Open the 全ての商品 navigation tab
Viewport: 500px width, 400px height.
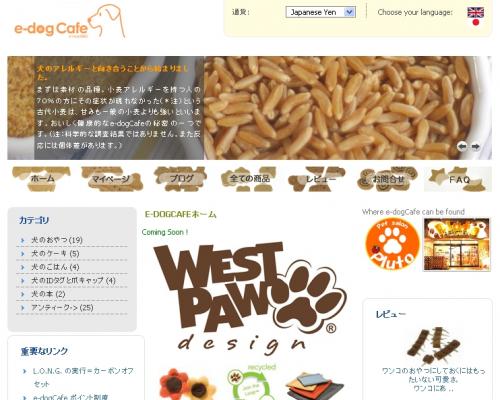249,179
